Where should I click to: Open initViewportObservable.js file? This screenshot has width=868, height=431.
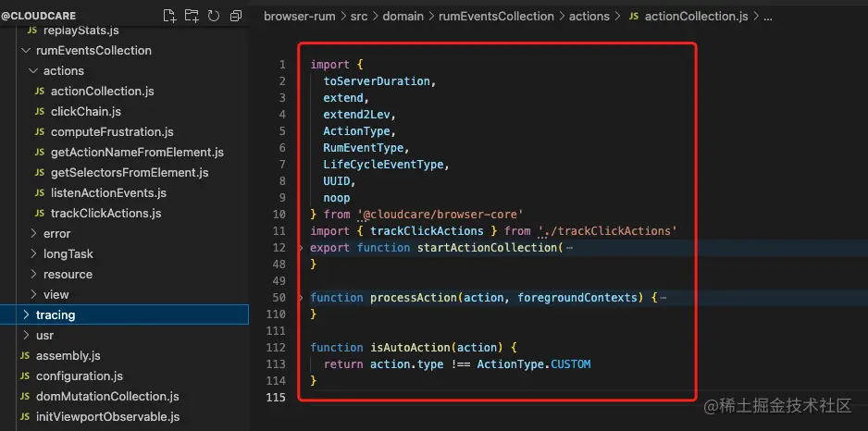pos(108,416)
